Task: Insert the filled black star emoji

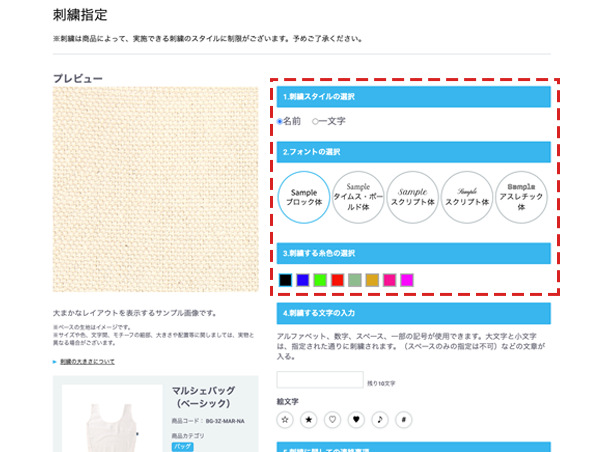Action: click(x=310, y=419)
